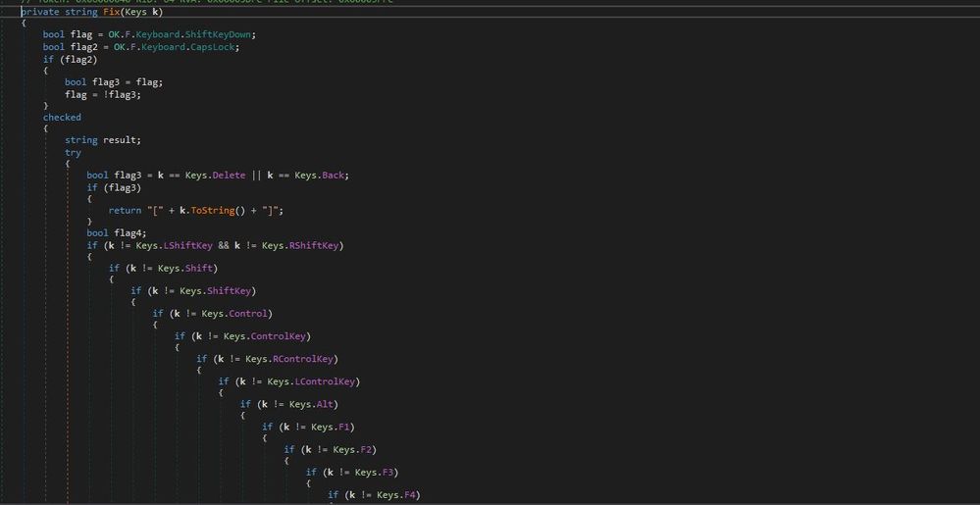Select "Back" in the Keys.Back comparison

click(334, 175)
